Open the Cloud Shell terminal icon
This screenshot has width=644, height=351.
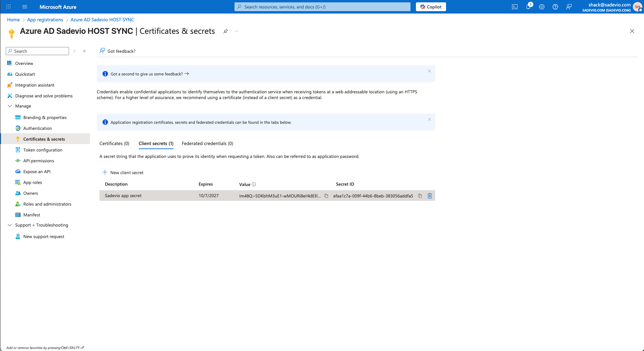514,7
